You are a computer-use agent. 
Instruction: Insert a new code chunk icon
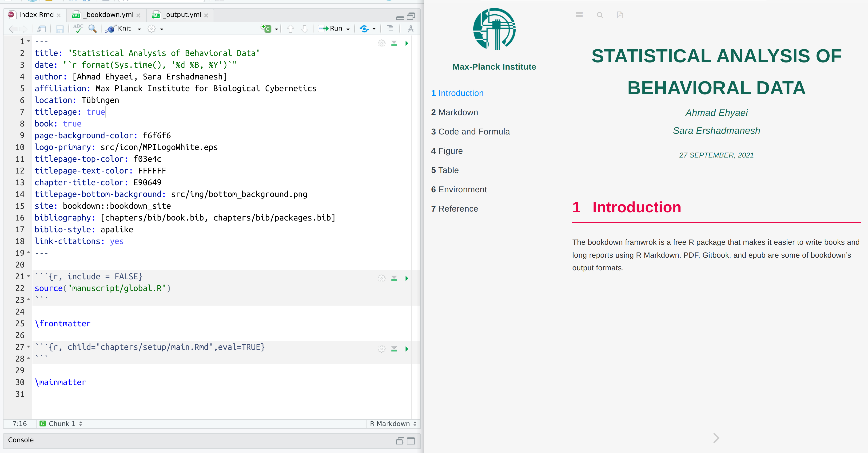point(266,29)
